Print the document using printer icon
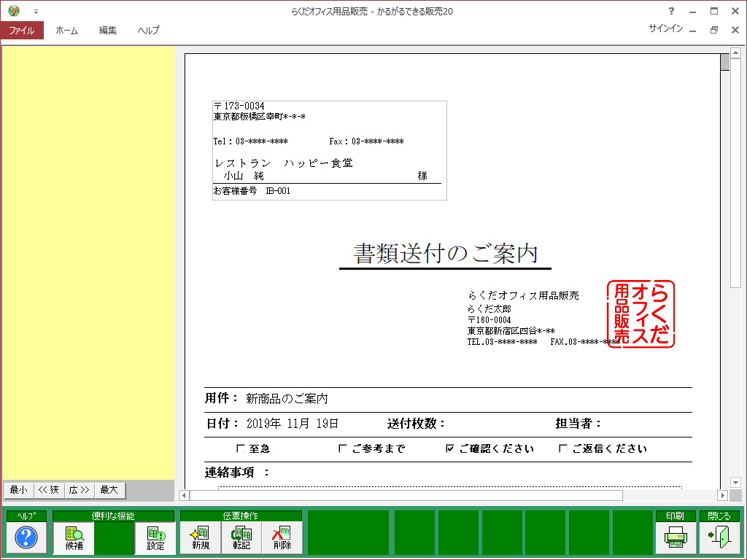The width and height of the screenshot is (747, 560). 676,538
